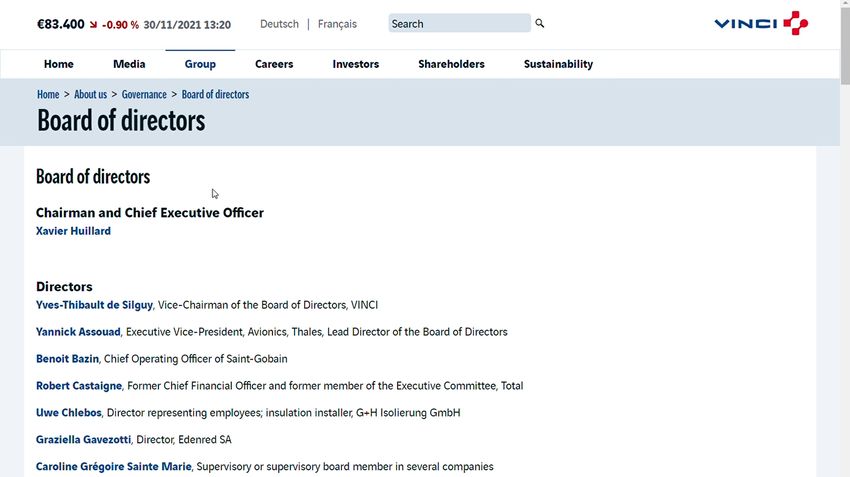Screen dimensions: 850x477
Task: Select the Group menu tab
Action: (200, 64)
